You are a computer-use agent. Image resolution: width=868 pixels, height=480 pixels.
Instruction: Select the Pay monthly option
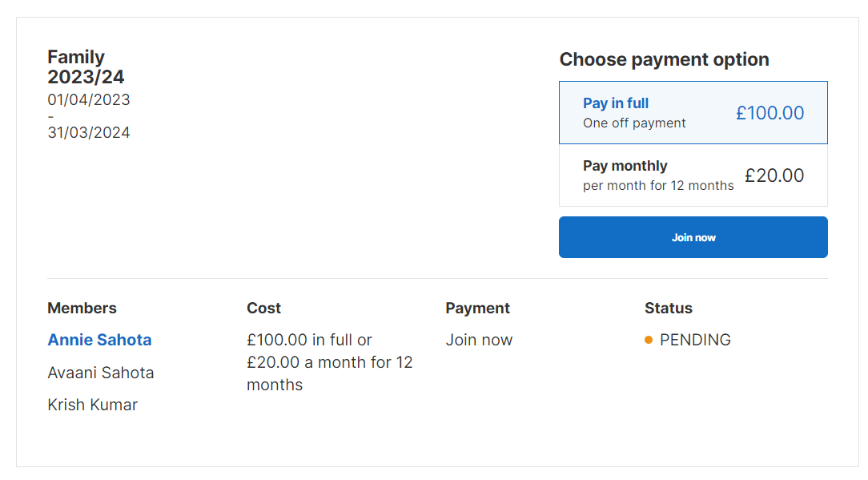click(x=693, y=175)
